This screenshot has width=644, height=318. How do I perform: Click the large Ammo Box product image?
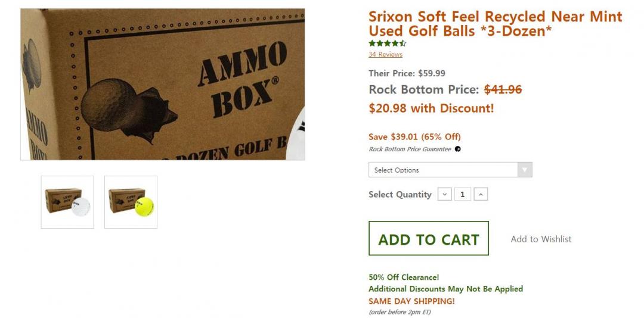pos(163,85)
